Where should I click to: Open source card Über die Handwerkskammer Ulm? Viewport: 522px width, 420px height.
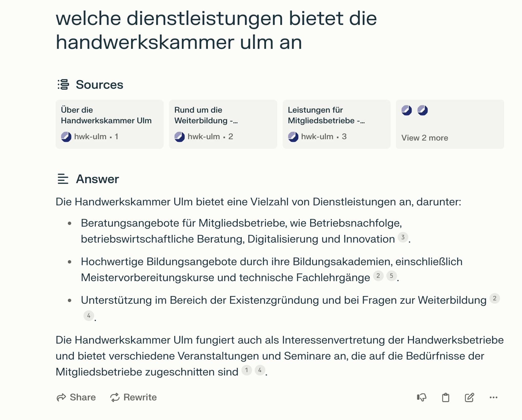pos(109,124)
